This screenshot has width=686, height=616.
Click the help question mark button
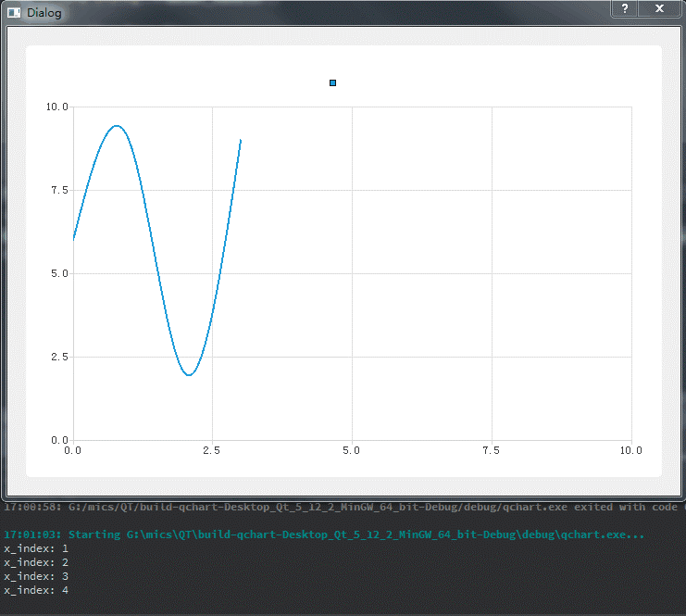pos(625,8)
